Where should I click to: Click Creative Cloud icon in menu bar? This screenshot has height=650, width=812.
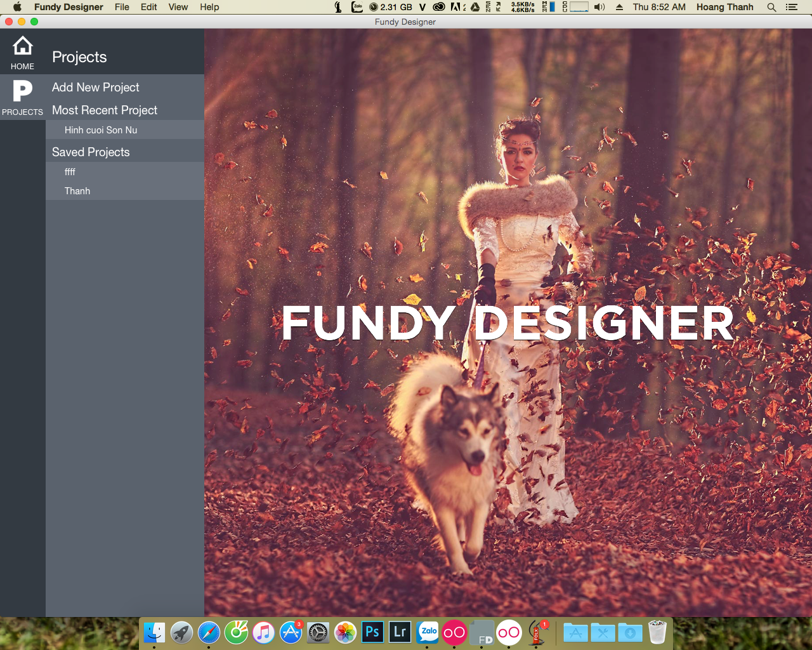point(439,7)
